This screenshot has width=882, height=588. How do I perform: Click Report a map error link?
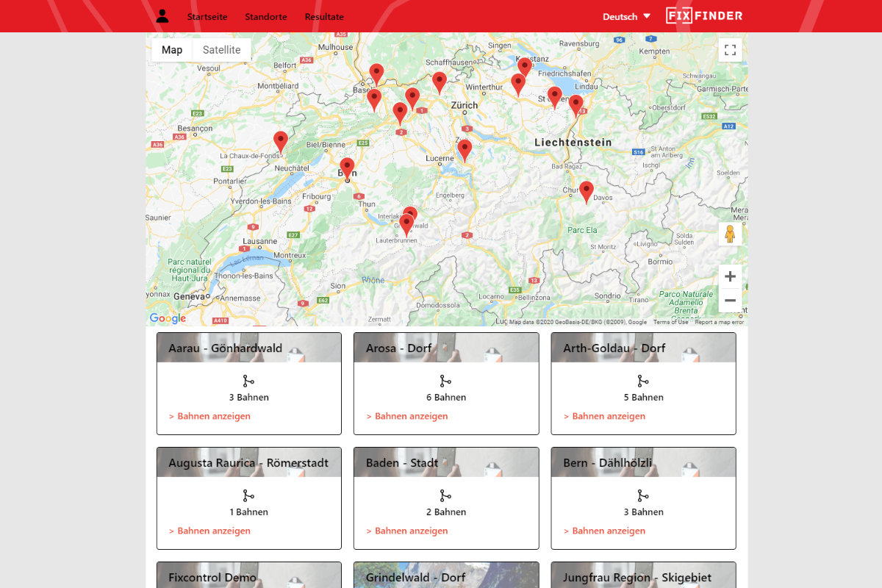click(720, 322)
